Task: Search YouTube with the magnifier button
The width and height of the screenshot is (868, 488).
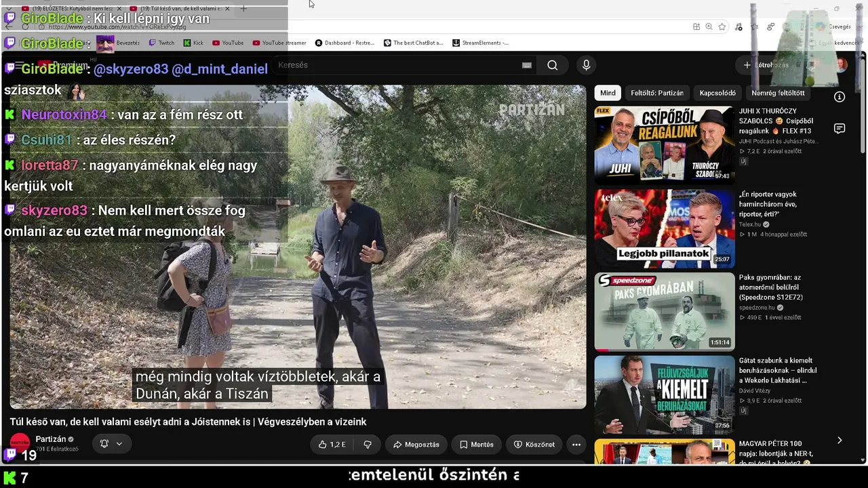Action: click(553, 65)
